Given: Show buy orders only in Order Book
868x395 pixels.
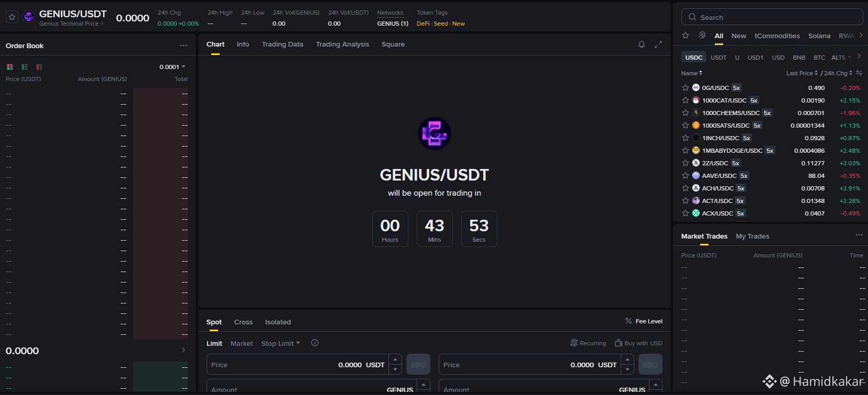Looking at the screenshot, I should tap(25, 67).
